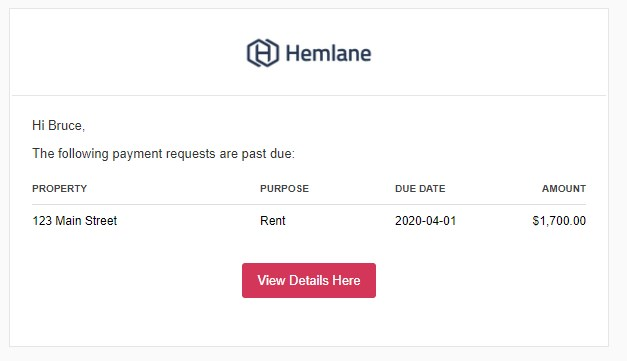Image resolution: width=627 pixels, height=361 pixels.
Task: Click the name 'Bruce' in the greeting
Action: point(65,126)
